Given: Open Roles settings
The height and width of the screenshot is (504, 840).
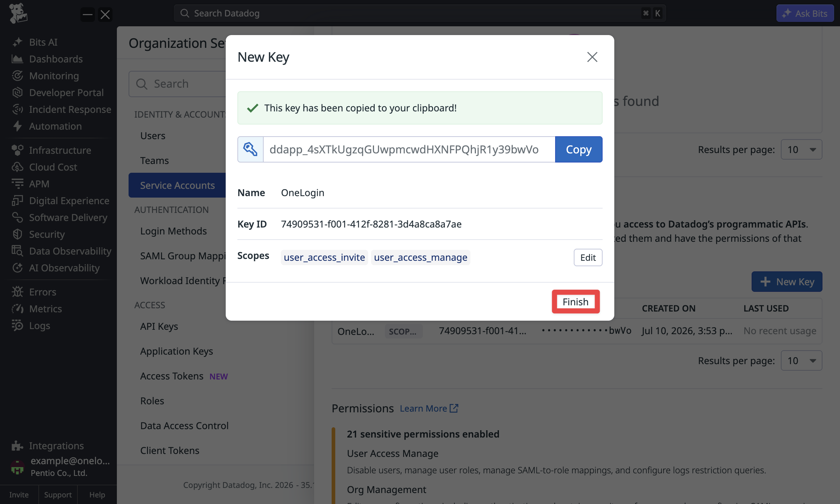Looking at the screenshot, I should click(x=152, y=401).
